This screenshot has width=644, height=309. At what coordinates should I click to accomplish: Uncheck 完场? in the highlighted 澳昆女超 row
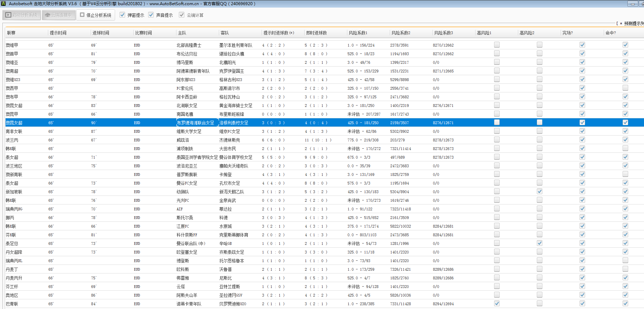click(582, 122)
